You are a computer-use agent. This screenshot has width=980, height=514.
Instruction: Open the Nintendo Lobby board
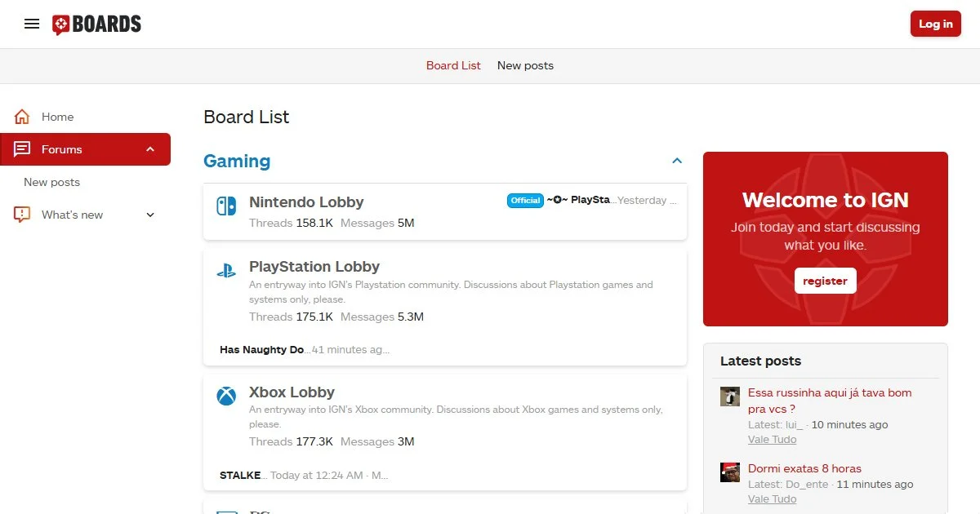[x=306, y=202]
